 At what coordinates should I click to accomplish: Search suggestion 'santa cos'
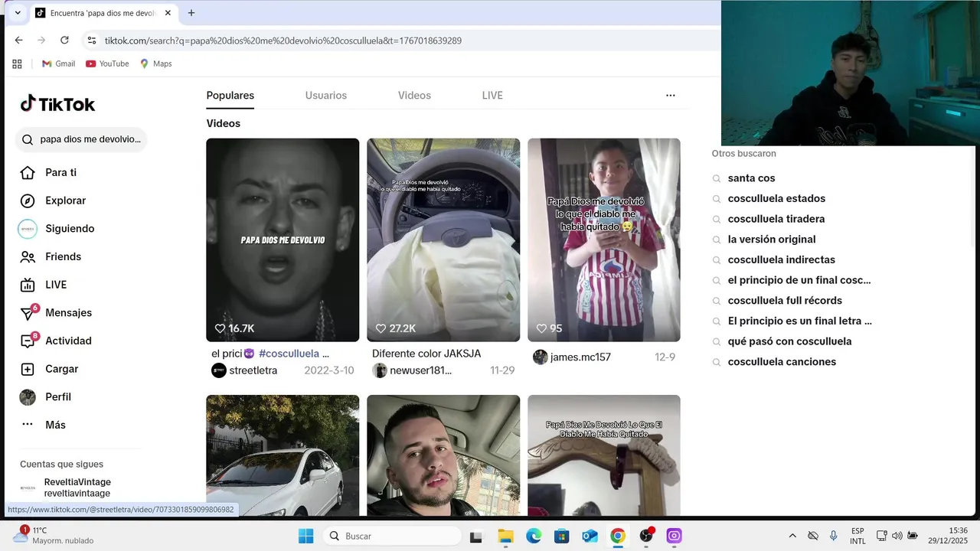point(752,178)
